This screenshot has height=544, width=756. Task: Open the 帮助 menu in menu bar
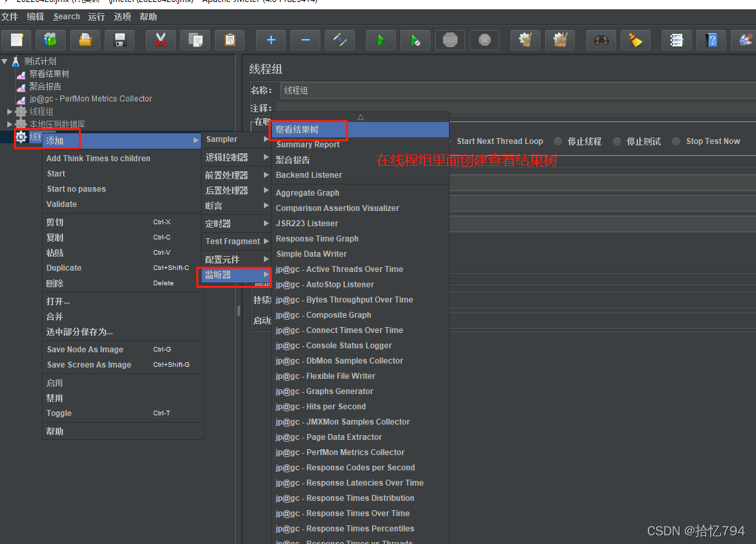pyautogui.click(x=148, y=17)
